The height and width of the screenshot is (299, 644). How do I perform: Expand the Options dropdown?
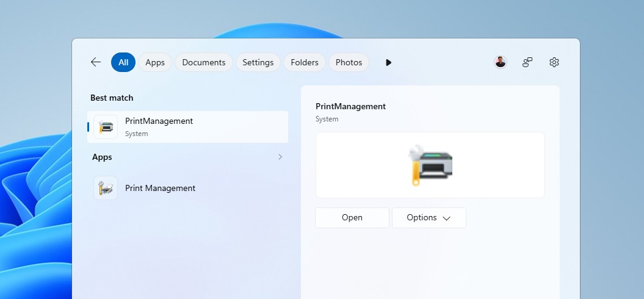point(429,218)
